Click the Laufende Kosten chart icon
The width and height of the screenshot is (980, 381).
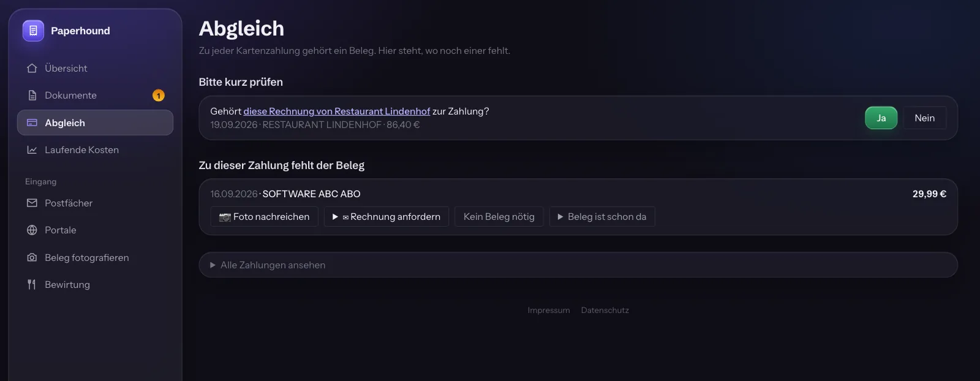point(32,149)
